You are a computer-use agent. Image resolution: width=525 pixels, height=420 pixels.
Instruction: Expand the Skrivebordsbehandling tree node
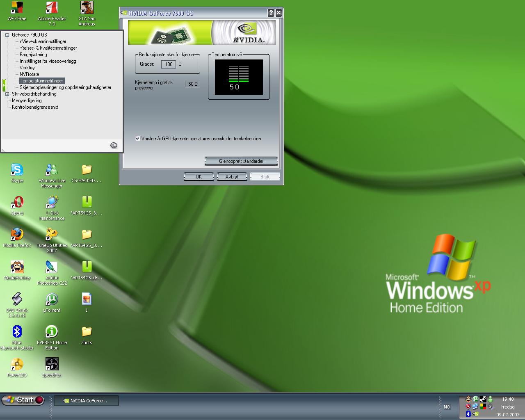click(7, 94)
